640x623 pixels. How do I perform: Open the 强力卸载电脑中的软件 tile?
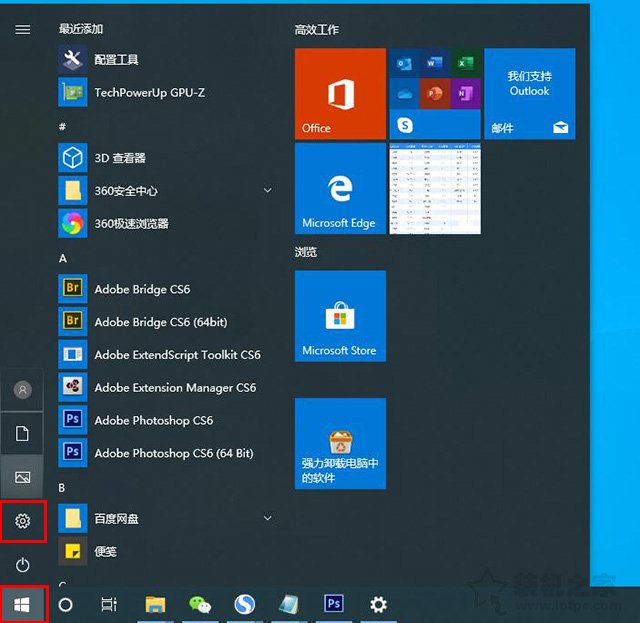340,443
